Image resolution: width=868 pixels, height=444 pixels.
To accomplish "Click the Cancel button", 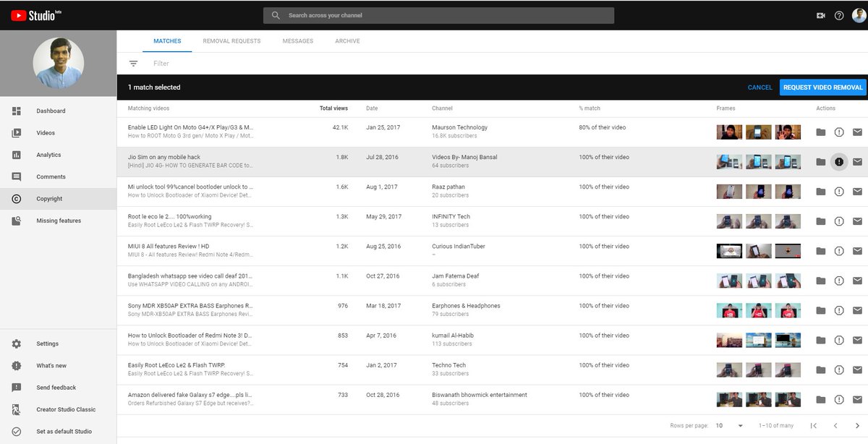I will tap(759, 87).
